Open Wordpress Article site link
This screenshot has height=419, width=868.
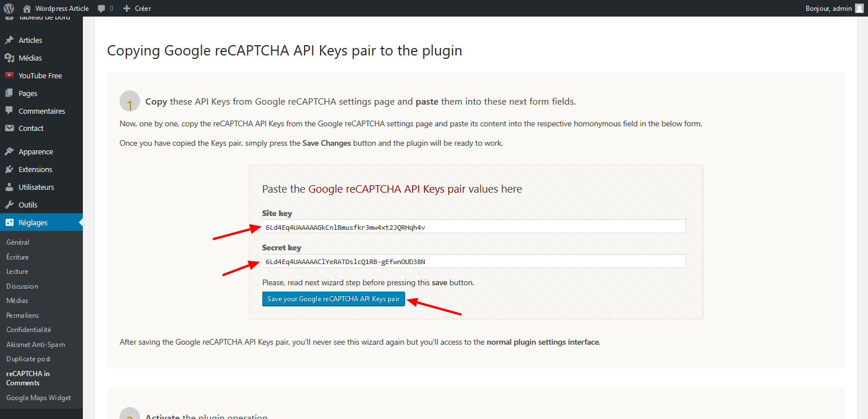coord(62,9)
